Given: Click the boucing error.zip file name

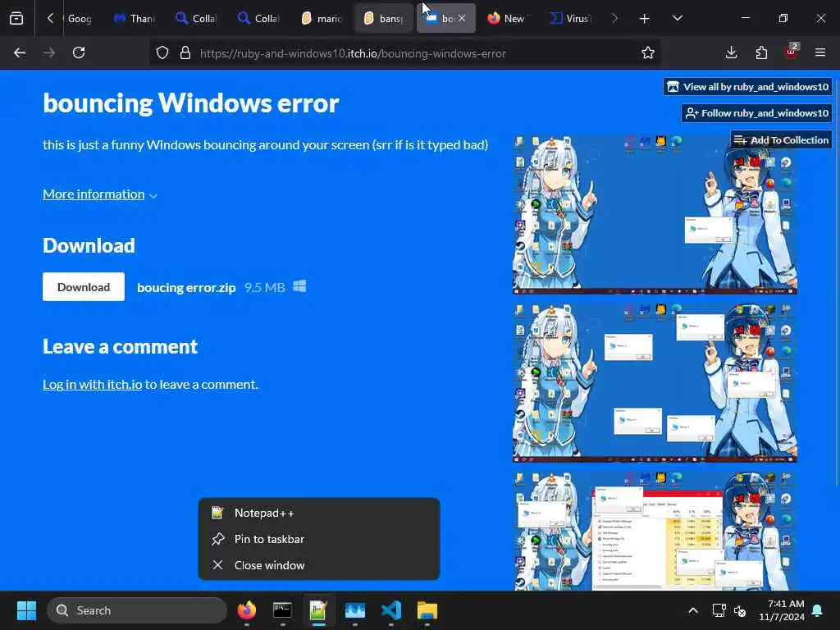Looking at the screenshot, I should click(x=186, y=288).
